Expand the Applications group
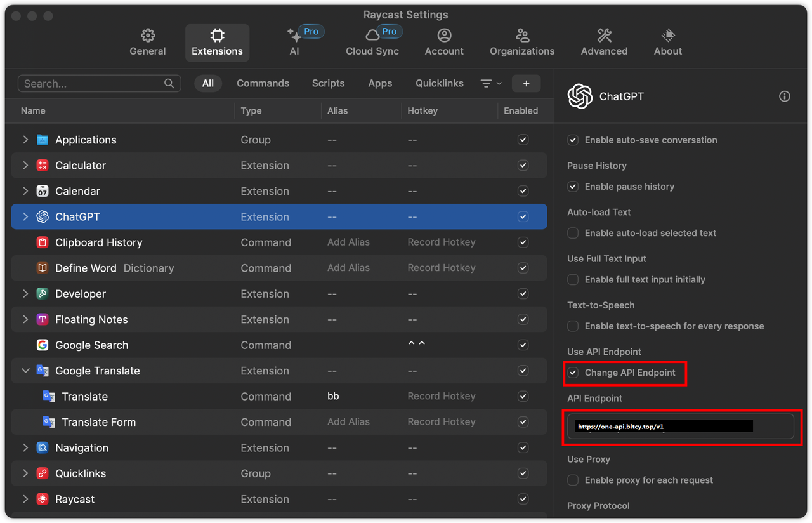 tap(25, 140)
